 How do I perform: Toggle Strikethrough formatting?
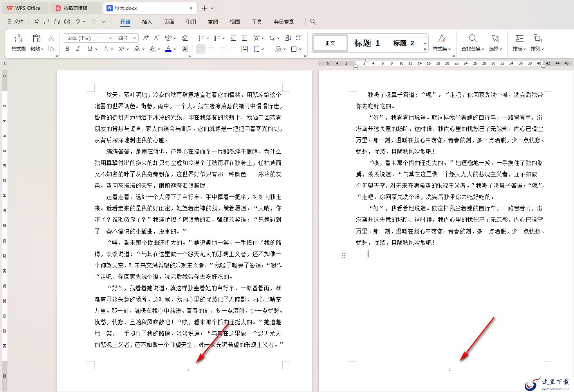(105, 49)
